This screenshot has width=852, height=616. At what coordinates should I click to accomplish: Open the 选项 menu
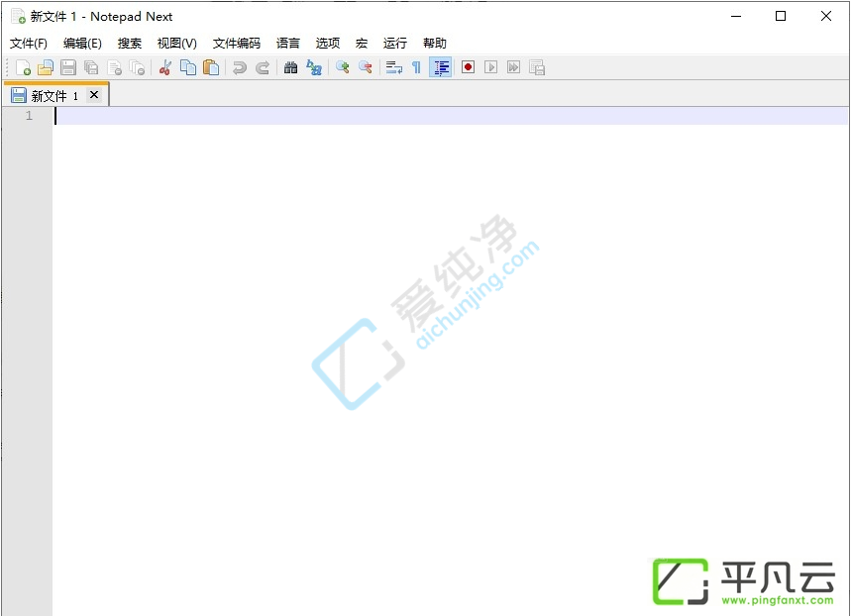pyautogui.click(x=328, y=43)
